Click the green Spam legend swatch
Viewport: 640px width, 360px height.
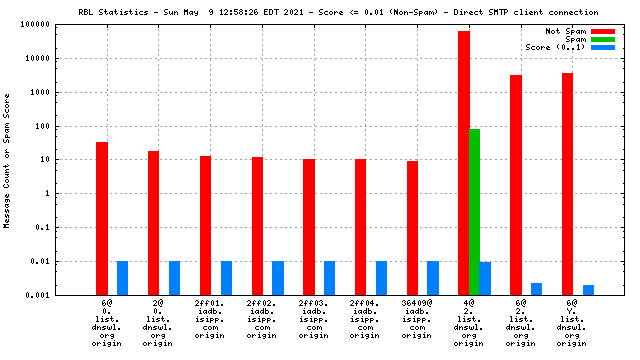[603, 40]
